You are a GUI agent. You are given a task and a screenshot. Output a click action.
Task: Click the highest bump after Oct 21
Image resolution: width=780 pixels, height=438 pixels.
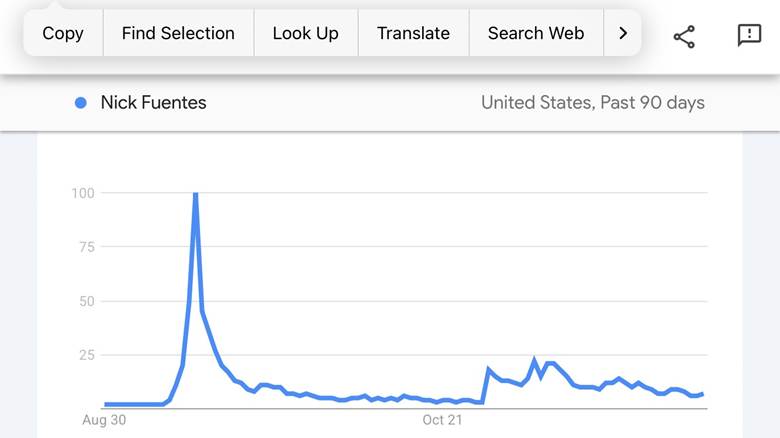[535, 361]
